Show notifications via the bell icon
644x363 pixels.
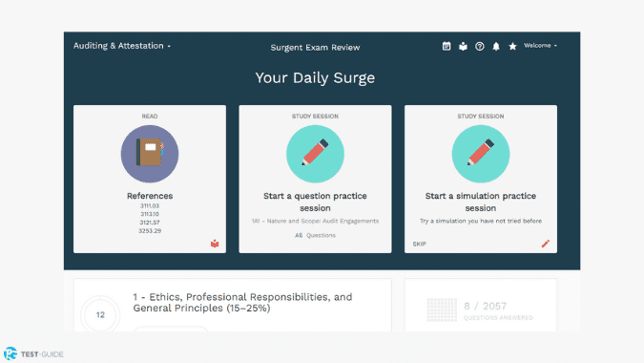496,46
